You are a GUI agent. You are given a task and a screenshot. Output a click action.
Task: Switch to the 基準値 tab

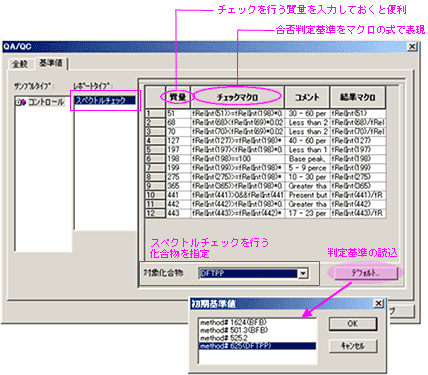[51, 63]
